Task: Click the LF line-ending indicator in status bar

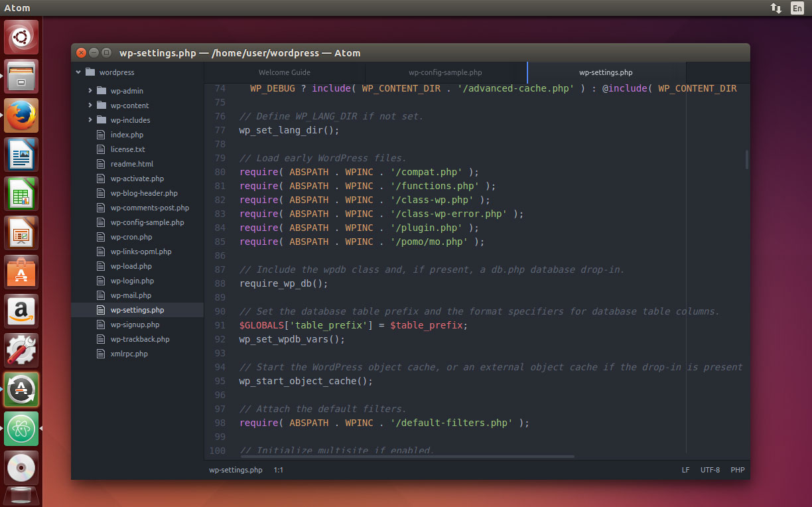Action: (x=685, y=470)
